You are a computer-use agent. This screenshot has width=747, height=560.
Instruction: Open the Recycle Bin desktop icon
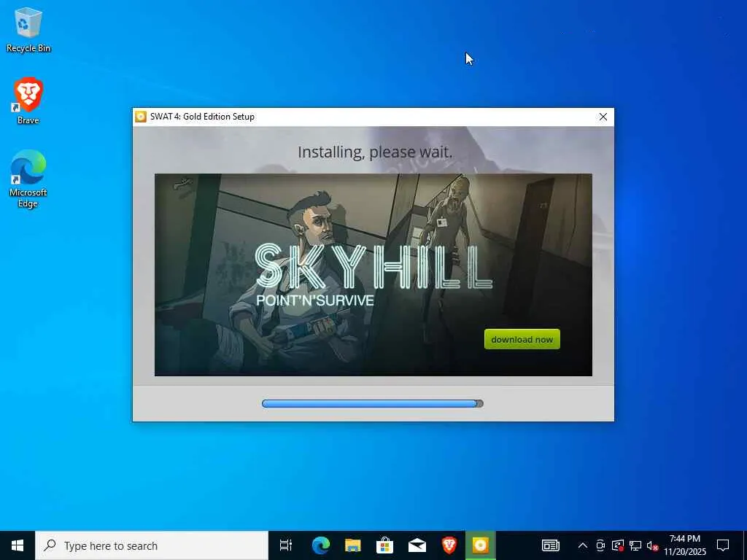[28, 30]
